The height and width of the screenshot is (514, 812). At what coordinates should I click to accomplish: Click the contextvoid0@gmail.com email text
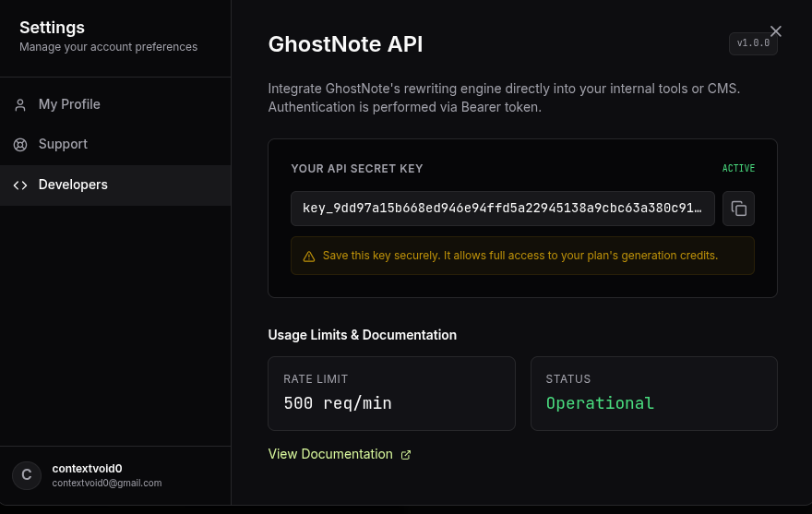click(107, 483)
